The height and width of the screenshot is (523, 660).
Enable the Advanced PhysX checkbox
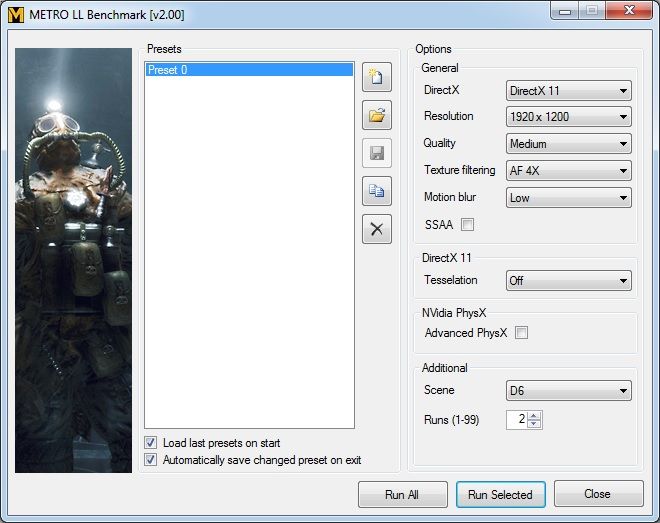(x=521, y=333)
